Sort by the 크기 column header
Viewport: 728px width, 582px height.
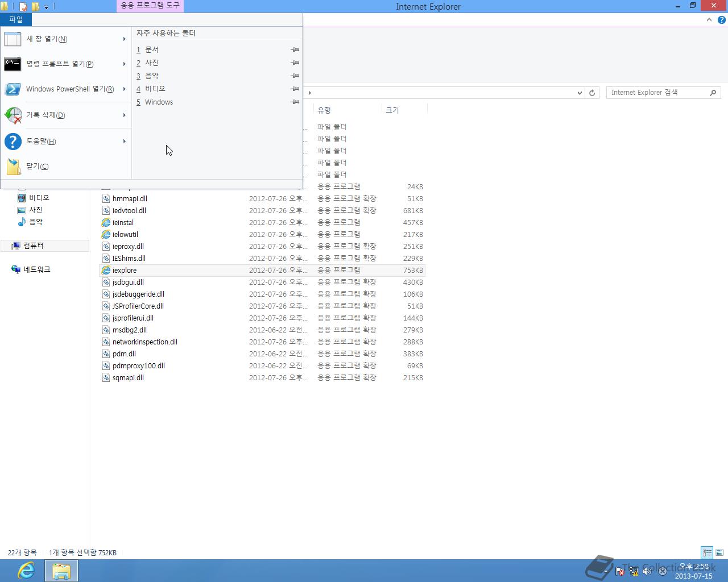tap(404, 110)
